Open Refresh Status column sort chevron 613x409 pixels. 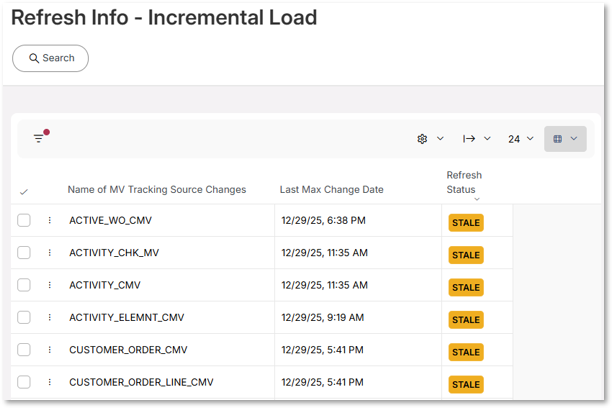pos(477,199)
